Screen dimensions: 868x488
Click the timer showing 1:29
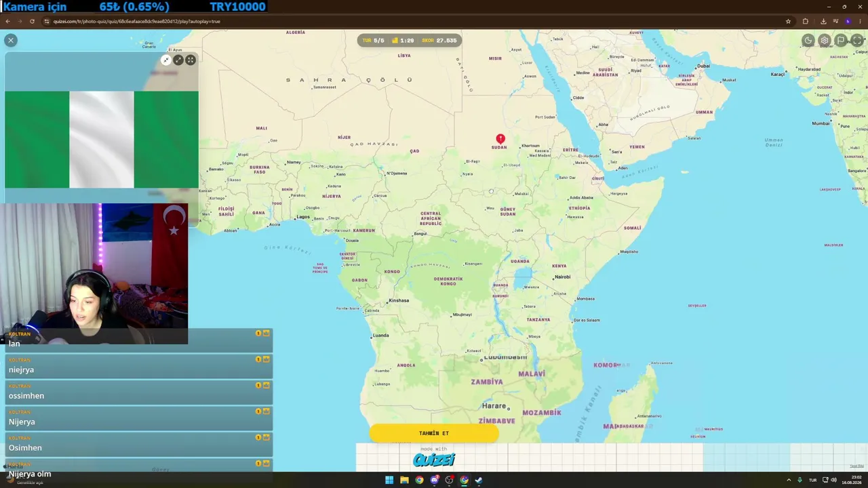pyautogui.click(x=407, y=41)
